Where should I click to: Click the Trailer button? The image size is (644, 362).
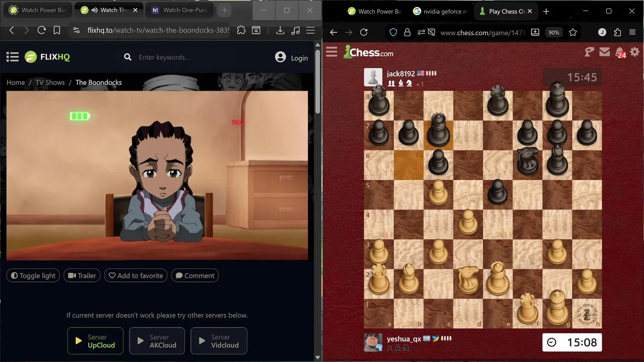pos(82,276)
